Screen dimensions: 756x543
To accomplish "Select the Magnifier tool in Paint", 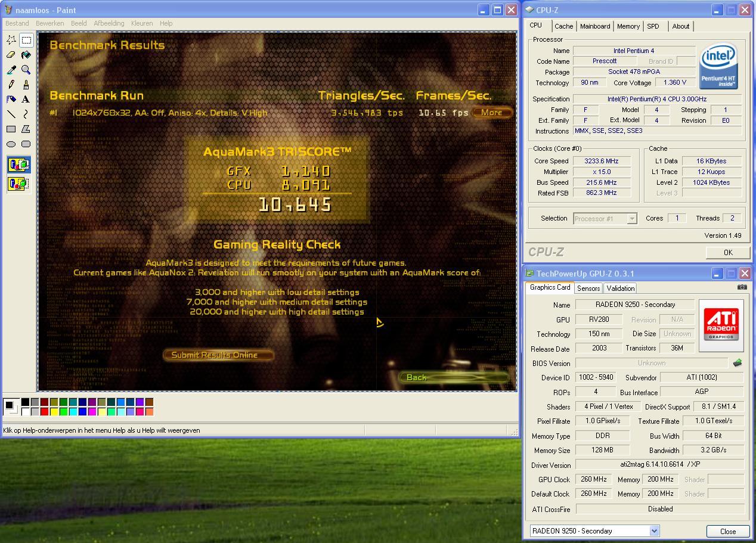I will [26, 70].
